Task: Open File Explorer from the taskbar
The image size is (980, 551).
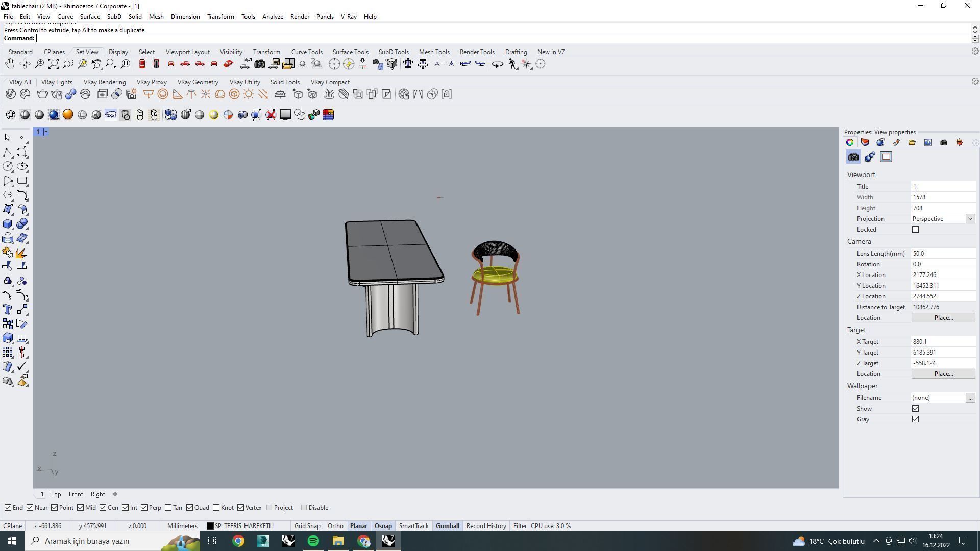Action: (x=338, y=541)
